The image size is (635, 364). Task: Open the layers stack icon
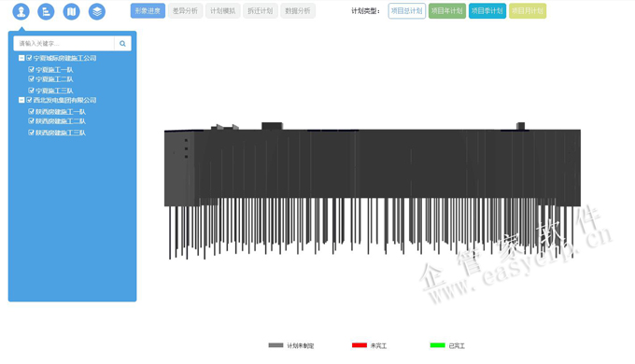pyautogui.click(x=97, y=11)
